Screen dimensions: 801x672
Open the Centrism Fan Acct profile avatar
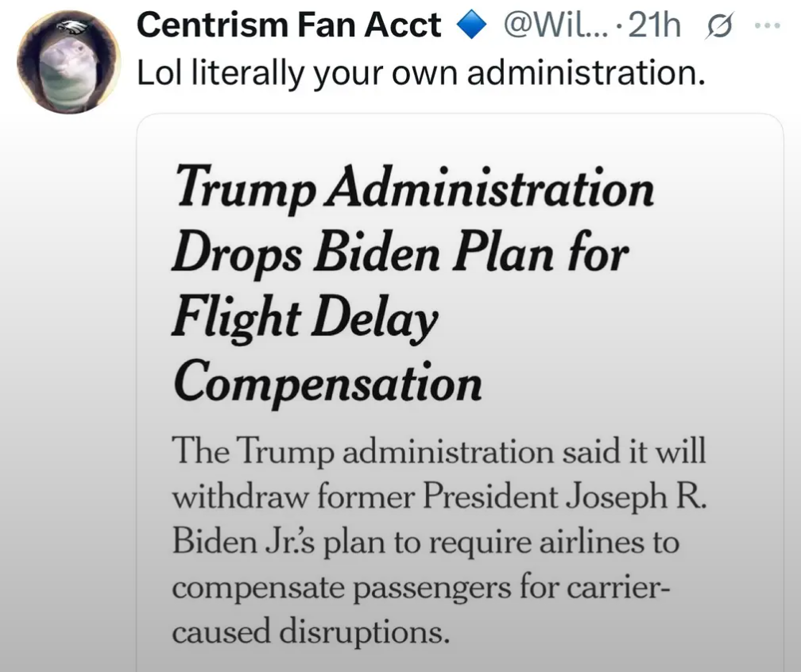point(68,62)
